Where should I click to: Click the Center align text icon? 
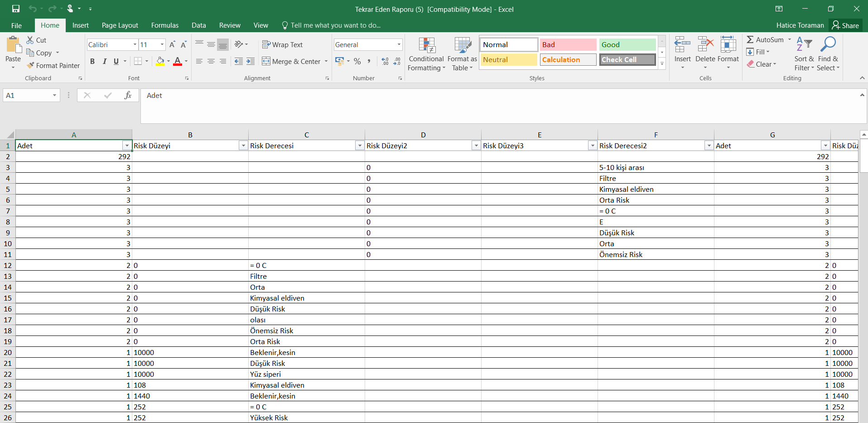211,61
